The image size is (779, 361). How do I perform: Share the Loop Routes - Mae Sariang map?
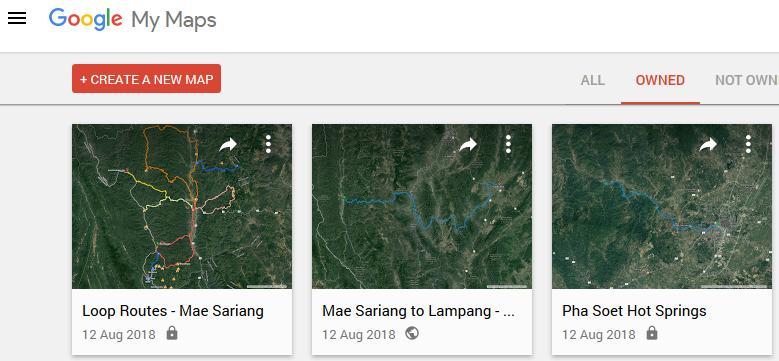tap(228, 145)
